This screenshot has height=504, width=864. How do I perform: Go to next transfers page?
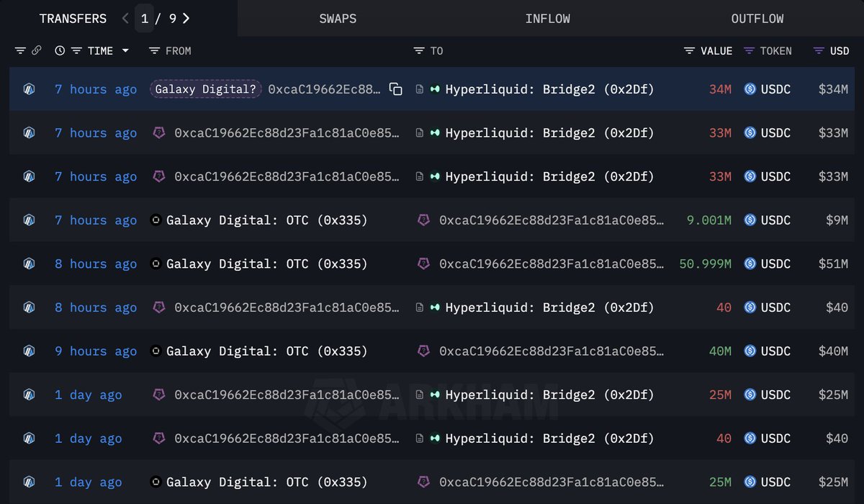[x=186, y=19]
